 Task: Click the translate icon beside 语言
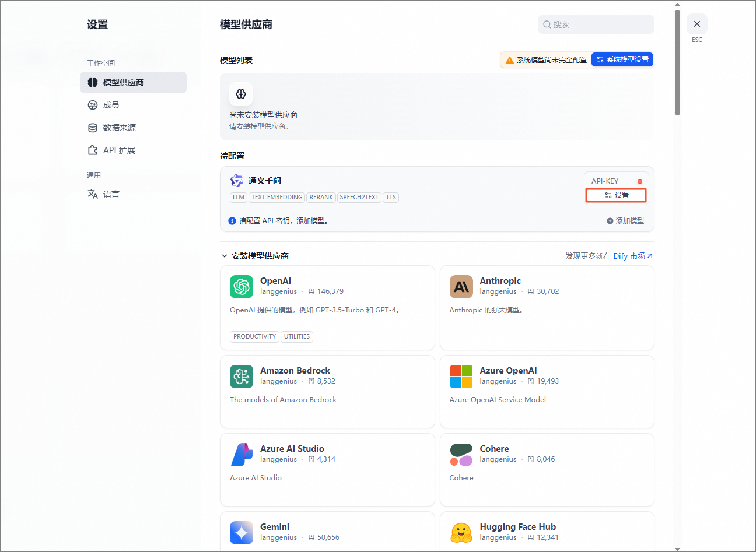click(93, 194)
